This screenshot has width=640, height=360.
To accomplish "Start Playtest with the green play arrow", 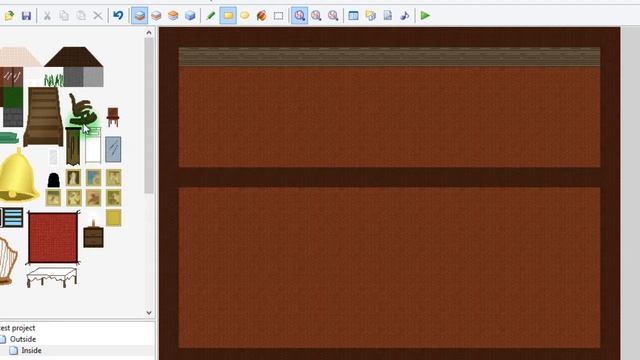I will tap(425, 16).
